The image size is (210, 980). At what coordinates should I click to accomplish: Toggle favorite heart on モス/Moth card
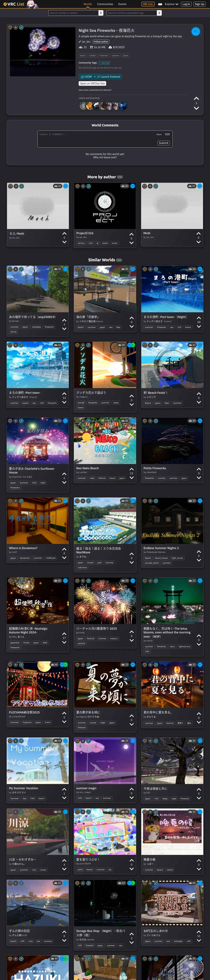[10, 186]
